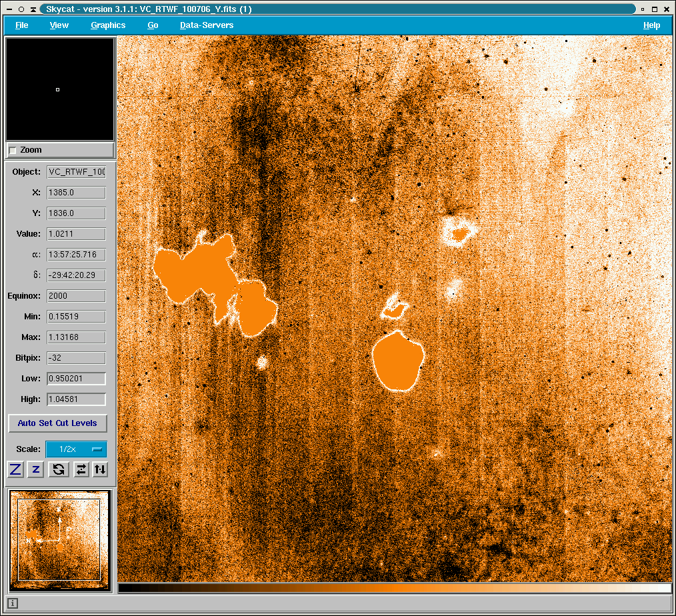Click the large Z zoom-in button
The height and width of the screenshot is (616, 676).
(15, 469)
